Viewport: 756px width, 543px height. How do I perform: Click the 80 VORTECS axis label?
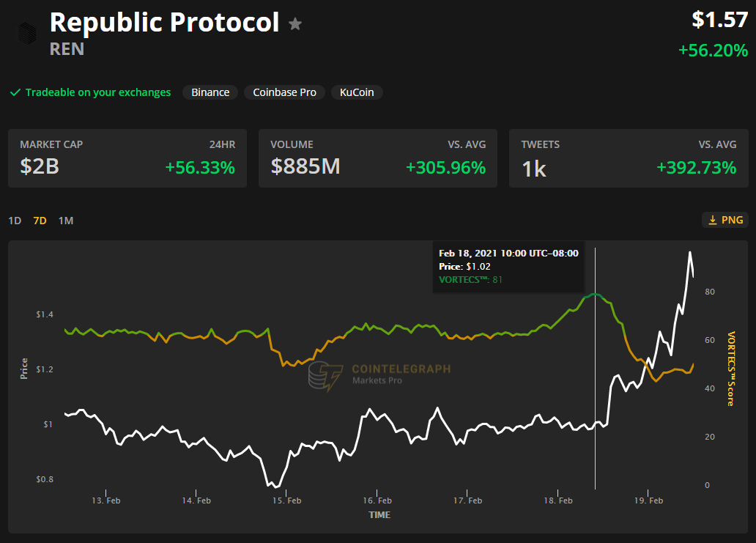pyautogui.click(x=710, y=292)
